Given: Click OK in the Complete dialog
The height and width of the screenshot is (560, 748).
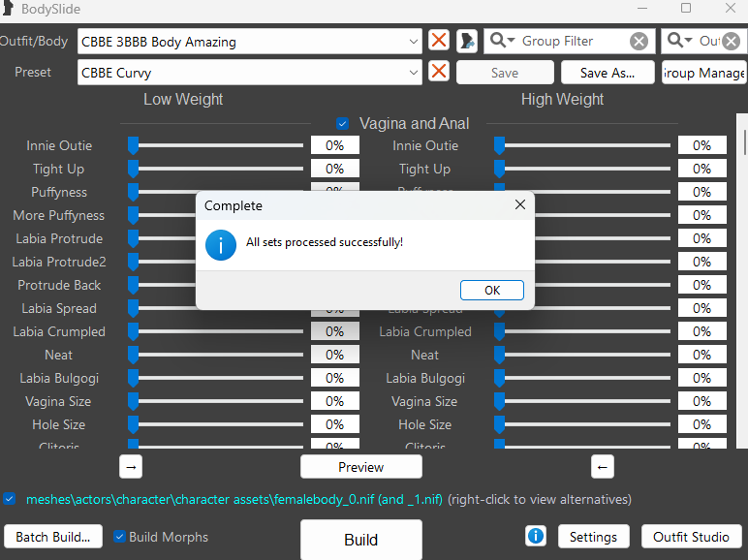Looking at the screenshot, I should (x=492, y=290).
